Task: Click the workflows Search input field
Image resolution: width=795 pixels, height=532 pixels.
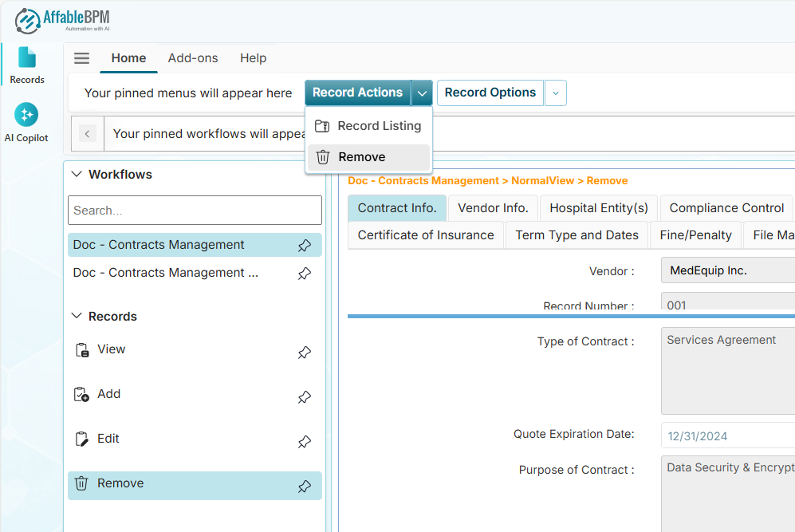Action: coord(195,211)
